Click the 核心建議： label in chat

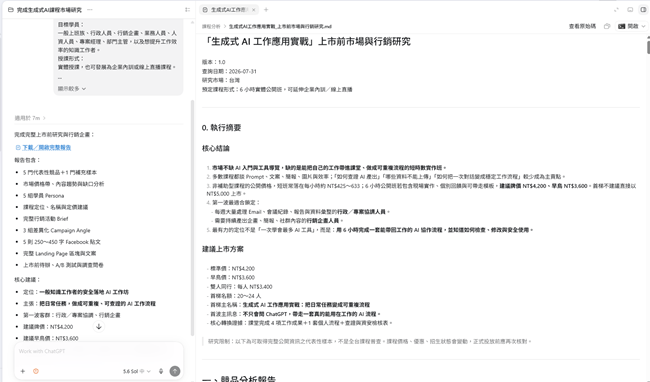[27, 280]
